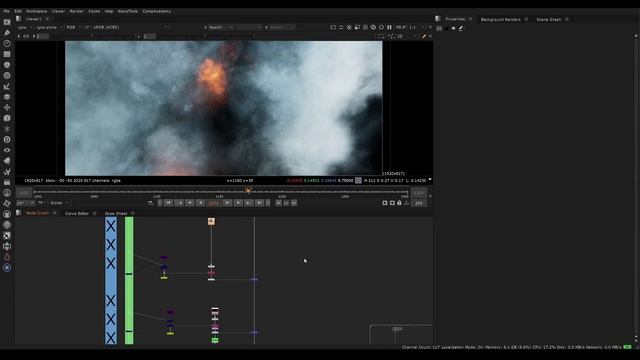
Task: Open the ToolSets toolbar menu
Action: click(x=7, y=171)
